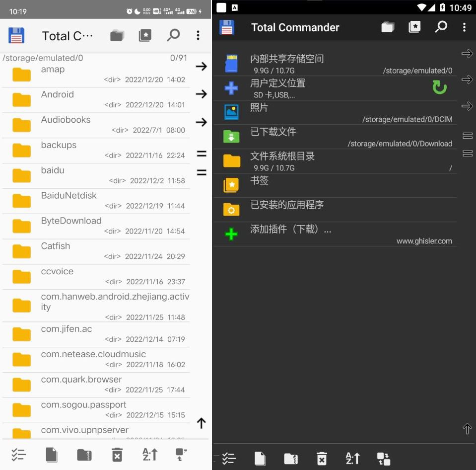Tap the copy/move file icon in left window
Screen dimensions: 476x470
click(52, 455)
